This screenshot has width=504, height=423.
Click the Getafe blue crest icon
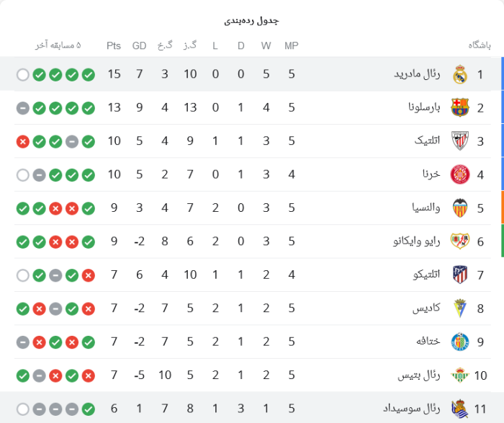pos(460,342)
